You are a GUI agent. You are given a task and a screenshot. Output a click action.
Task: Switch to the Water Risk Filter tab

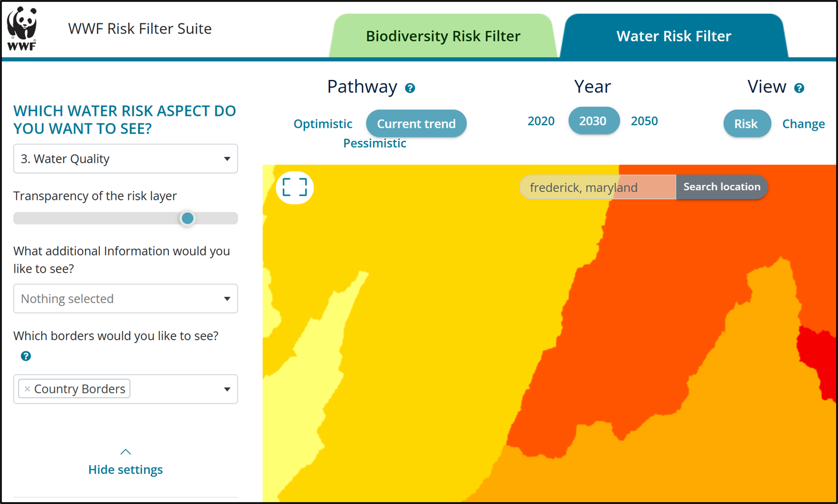673,35
